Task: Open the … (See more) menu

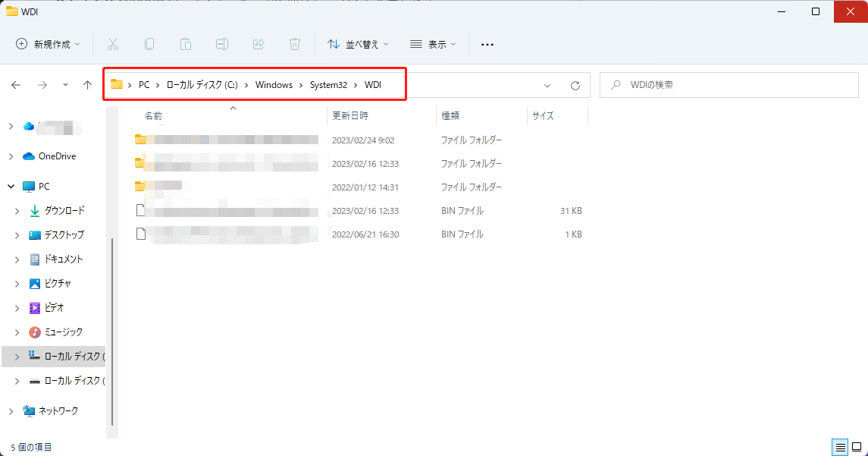Action: pos(487,44)
